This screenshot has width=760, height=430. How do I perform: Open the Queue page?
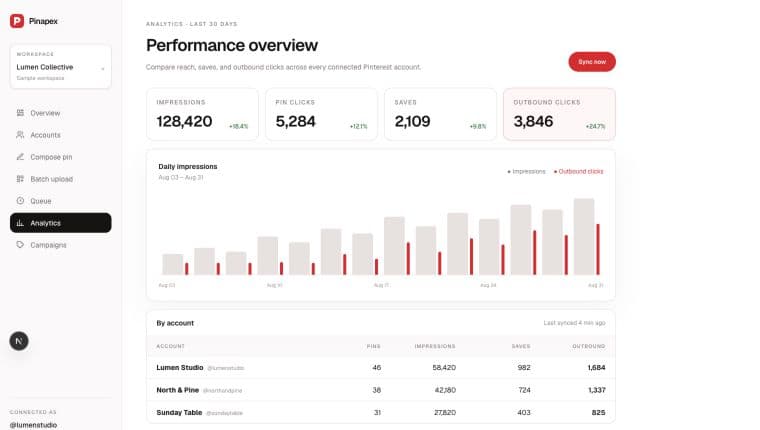[61, 201]
